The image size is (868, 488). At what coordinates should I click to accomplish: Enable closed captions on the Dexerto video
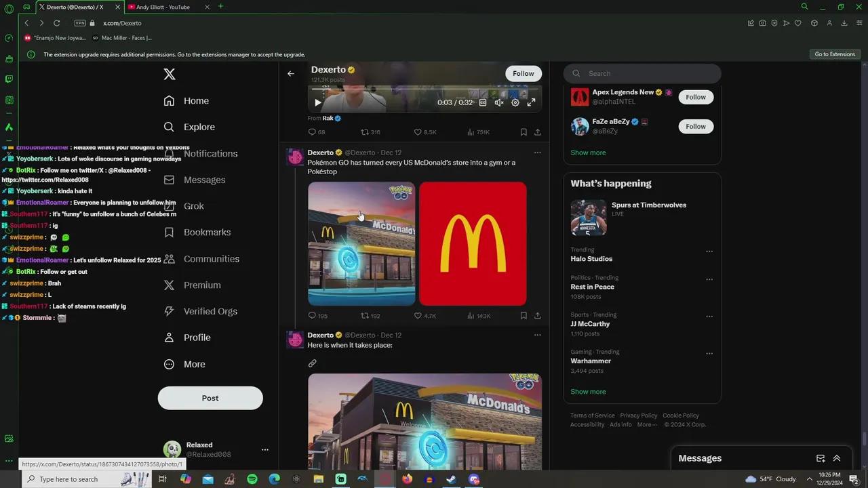point(482,102)
